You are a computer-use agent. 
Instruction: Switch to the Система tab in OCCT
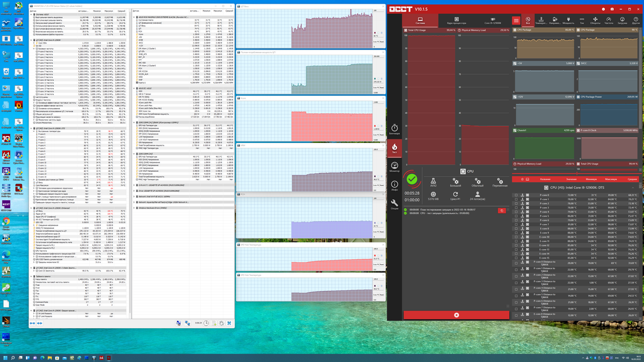pos(420,21)
